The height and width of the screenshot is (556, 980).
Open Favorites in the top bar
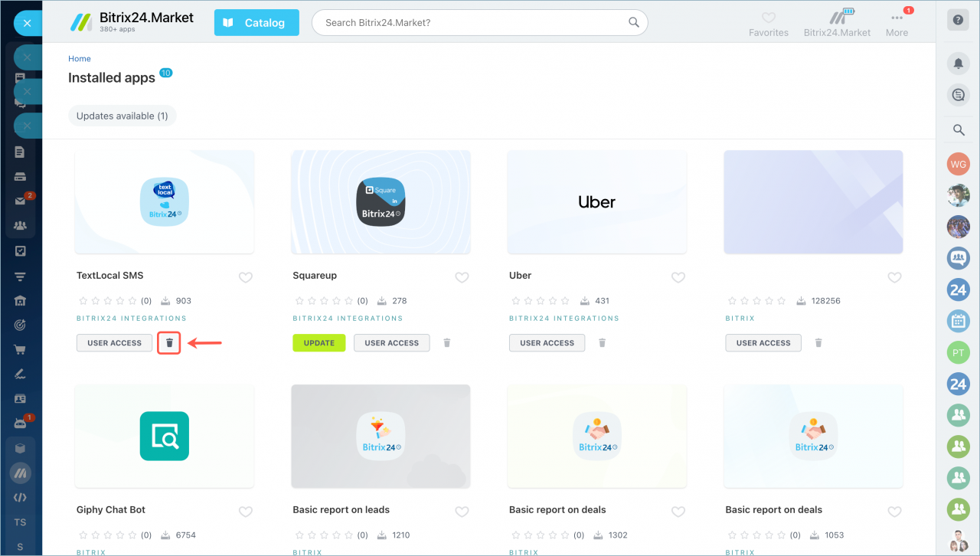(x=769, y=25)
